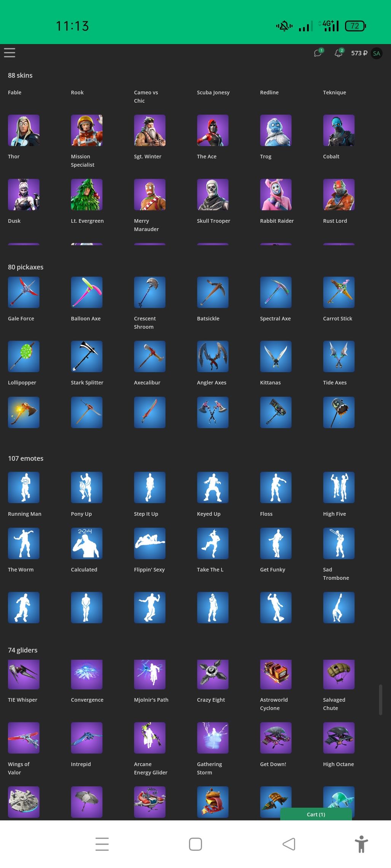Viewport: 391px width, 868px height.
Task: Choose the Pony Up emote icon
Action: (x=87, y=488)
